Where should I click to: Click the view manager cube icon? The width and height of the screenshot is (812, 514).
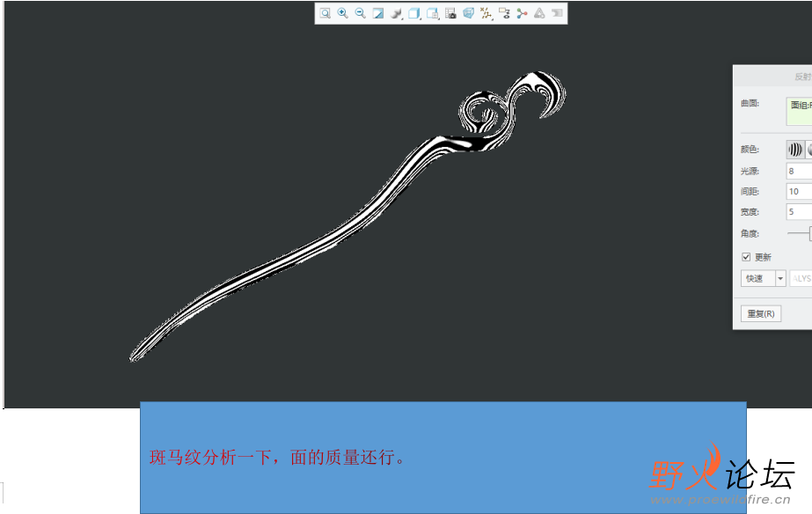(433, 13)
